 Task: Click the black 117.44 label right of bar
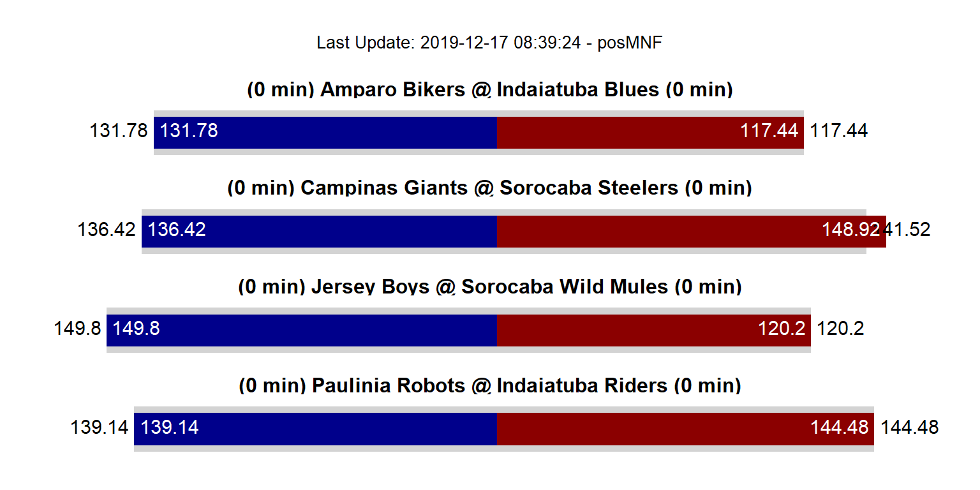tap(838, 131)
